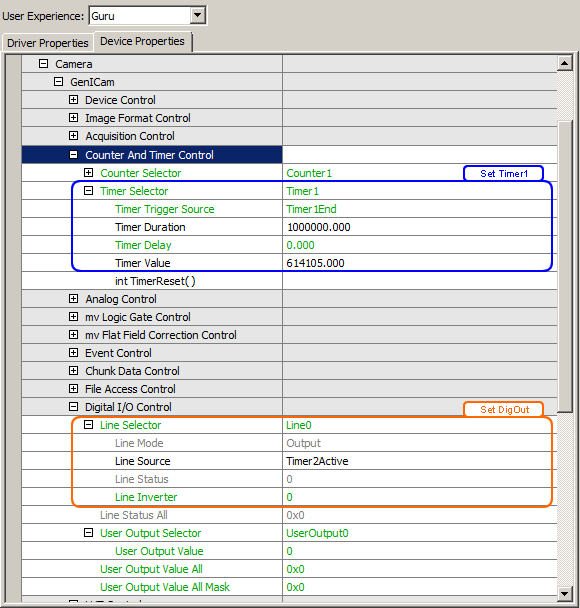The image size is (580, 608).
Task: Expand the Analog Control node
Action: pos(73,299)
